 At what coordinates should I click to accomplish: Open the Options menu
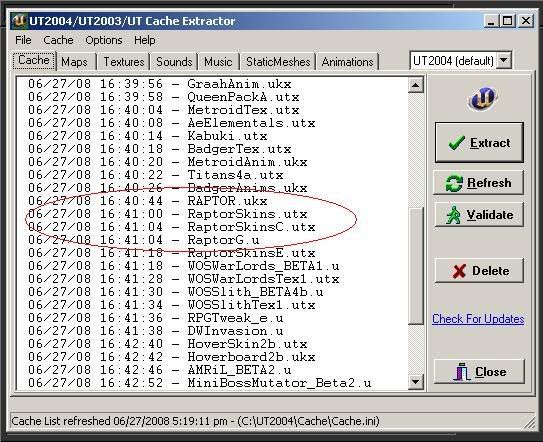click(x=104, y=40)
